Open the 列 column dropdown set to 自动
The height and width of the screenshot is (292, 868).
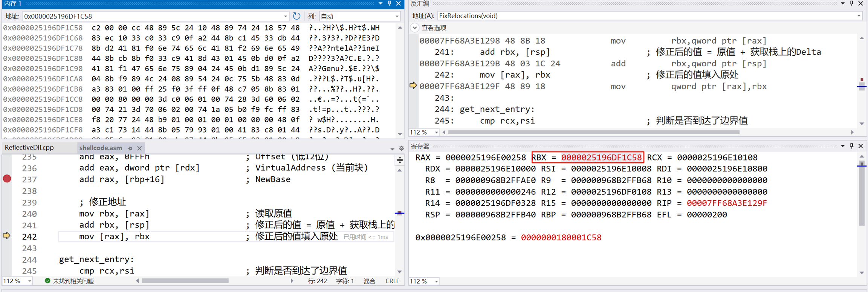397,16
